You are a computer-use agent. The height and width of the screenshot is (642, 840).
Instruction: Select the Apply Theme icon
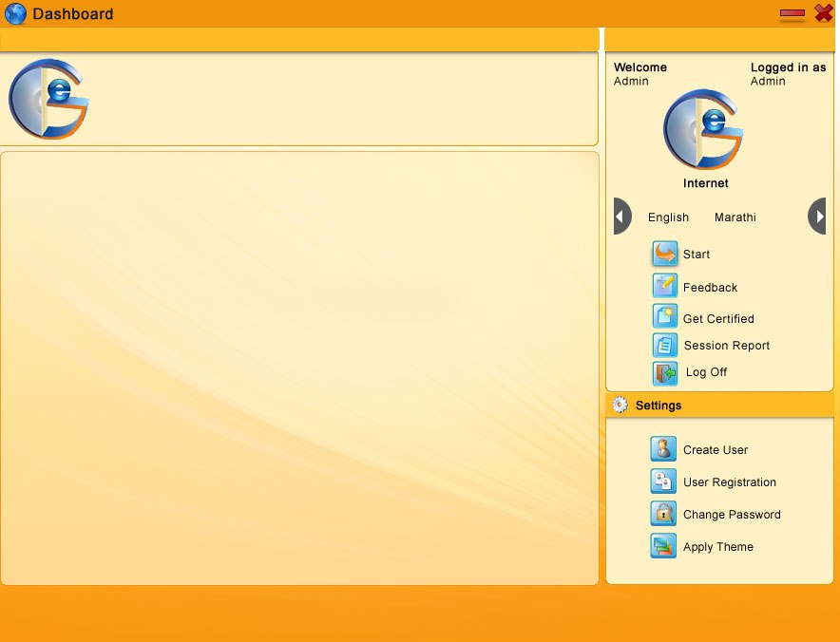[662, 546]
